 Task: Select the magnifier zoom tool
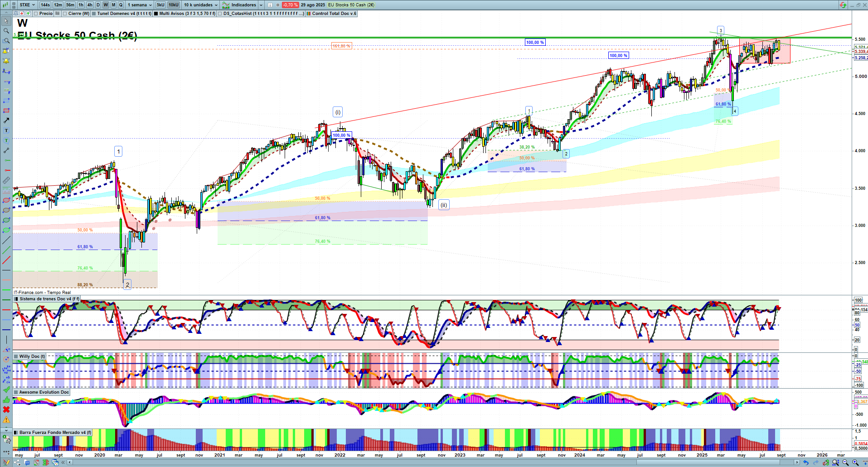tap(6, 31)
